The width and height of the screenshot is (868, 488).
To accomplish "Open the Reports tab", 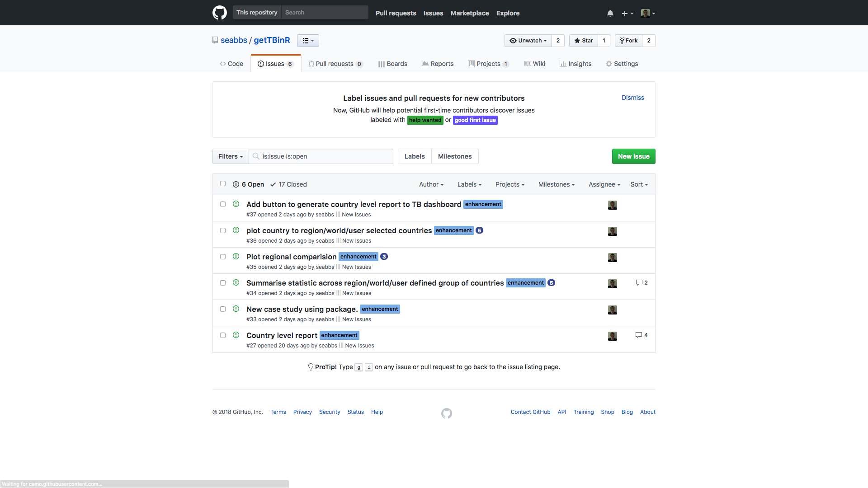I will 438,64.
